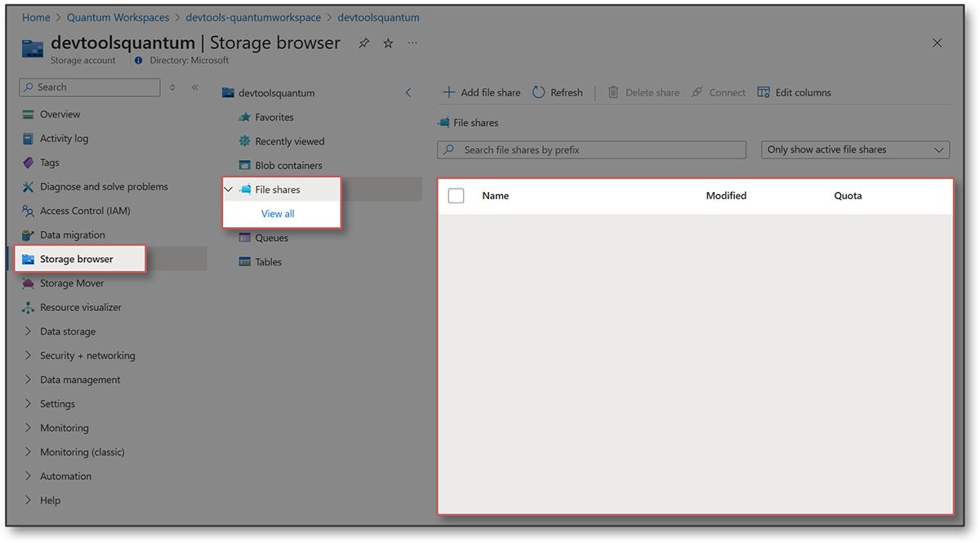
Task: Refresh the file shares list
Action: [558, 92]
